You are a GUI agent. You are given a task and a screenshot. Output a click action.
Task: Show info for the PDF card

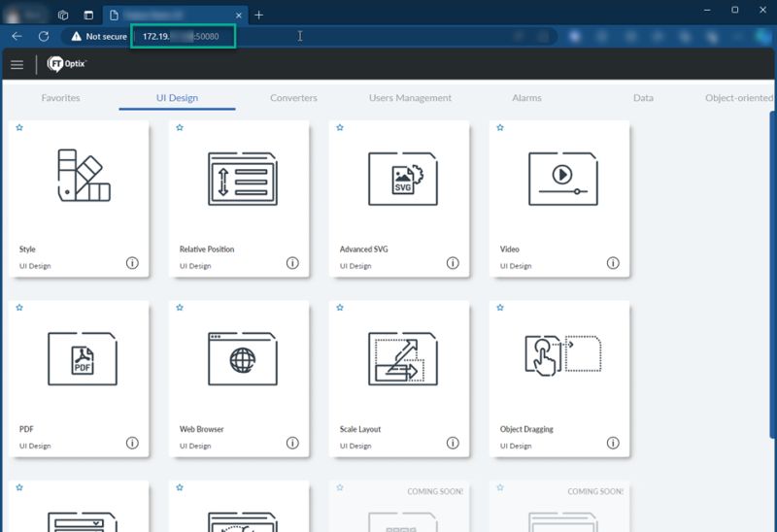132,443
